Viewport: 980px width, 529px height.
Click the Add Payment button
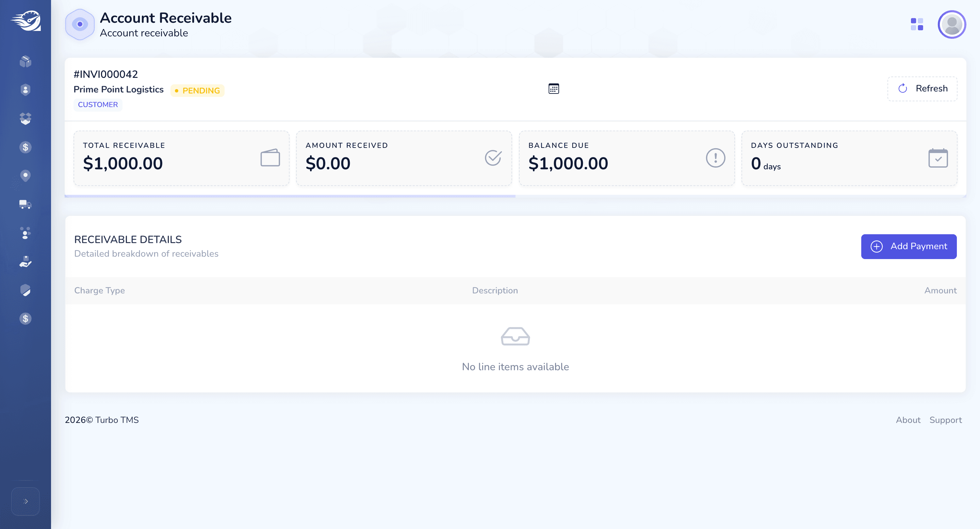coord(909,246)
